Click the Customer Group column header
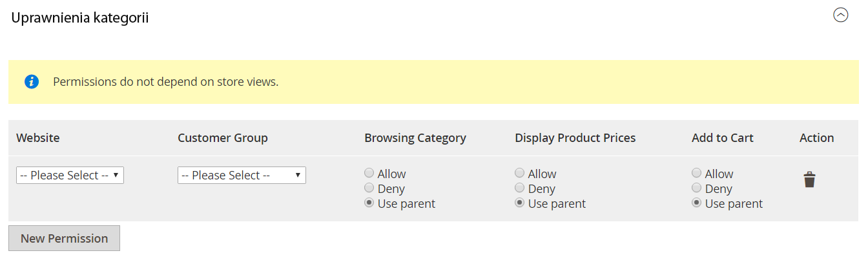This screenshot has height=262, width=868. pos(223,137)
